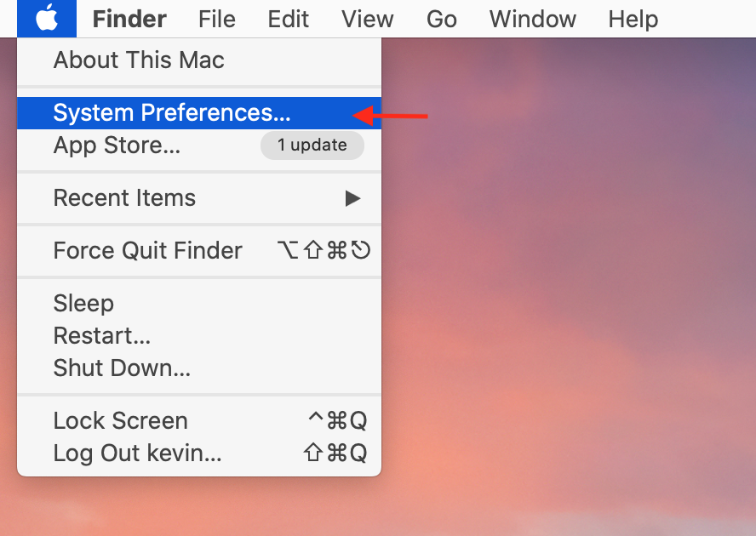Open the Window menu
The height and width of the screenshot is (536, 756).
pyautogui.click(x=533, y=19)
